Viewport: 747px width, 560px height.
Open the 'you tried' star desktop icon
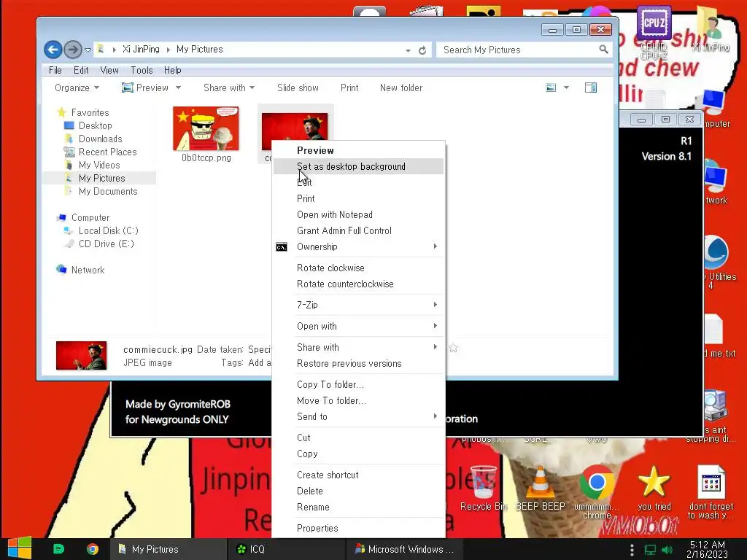pyautogui.click(x=654, y=489)
